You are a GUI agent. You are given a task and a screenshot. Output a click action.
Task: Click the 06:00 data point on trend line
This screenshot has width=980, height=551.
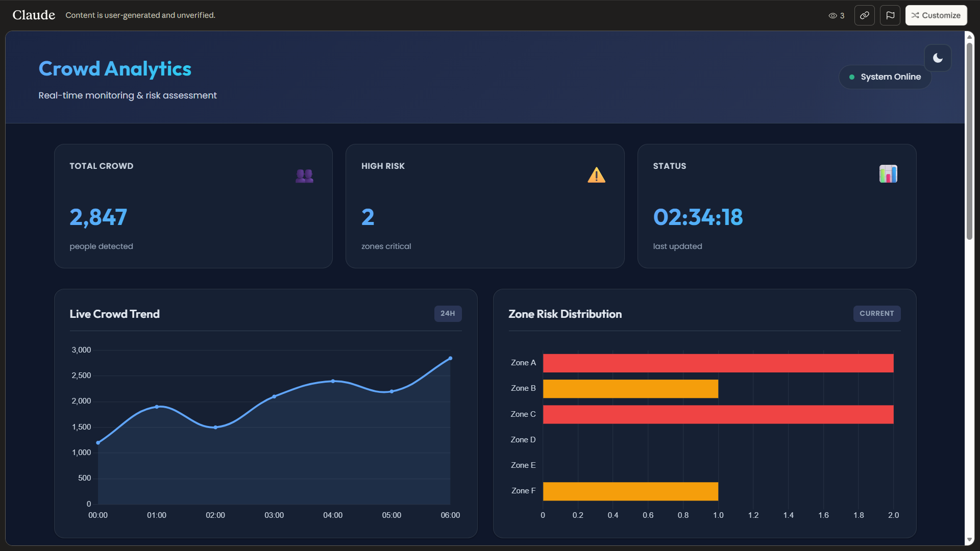[450, 358]
